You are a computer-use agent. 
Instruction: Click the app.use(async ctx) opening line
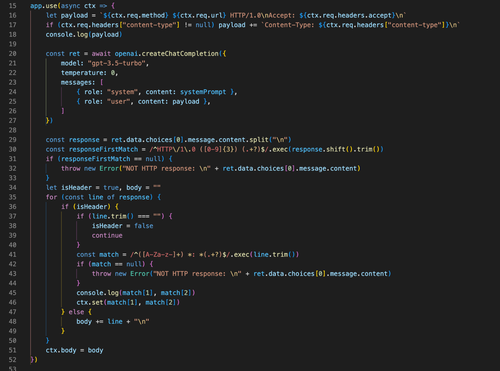tap(72, 6)
